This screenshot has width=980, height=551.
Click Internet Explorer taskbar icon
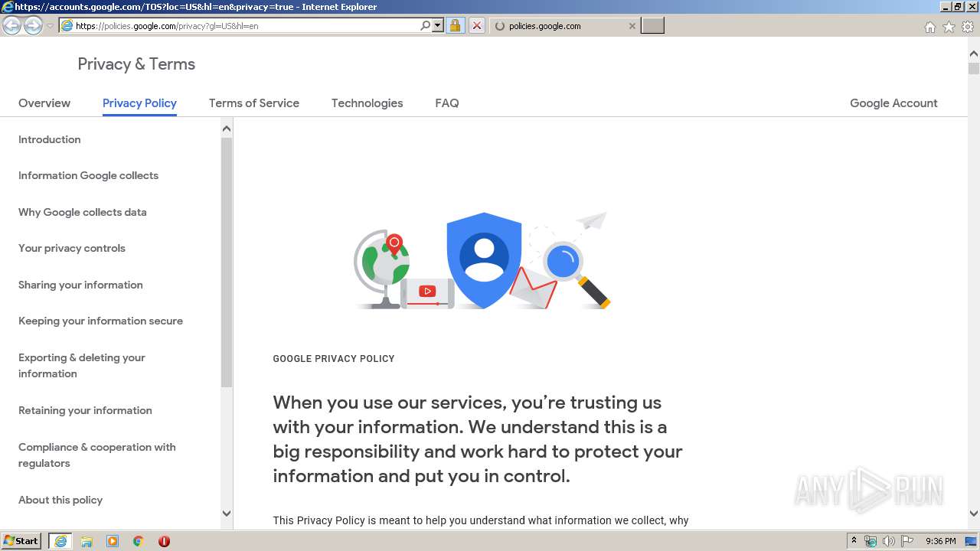pos(60,541)
